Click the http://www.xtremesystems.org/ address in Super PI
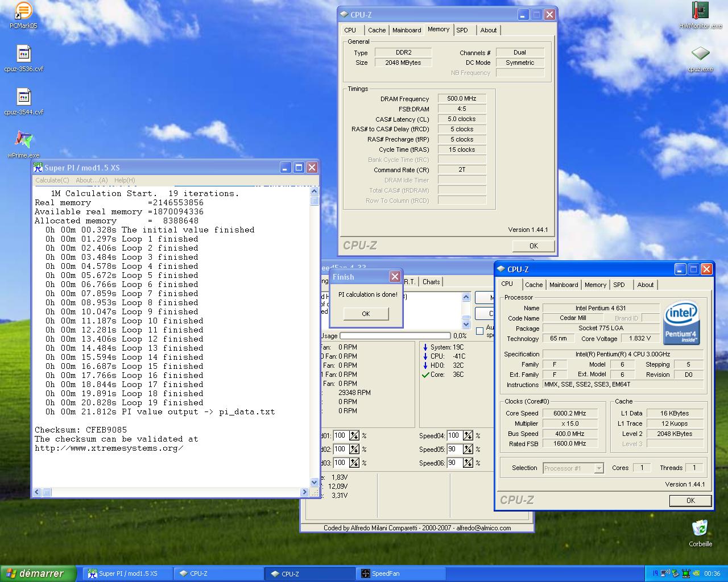The height and width of the screenshot is (582, 728). click(109, 448)
